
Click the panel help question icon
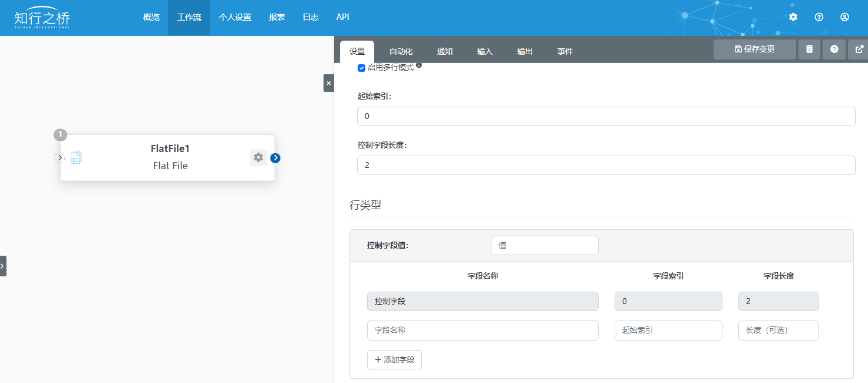tap(834, 49)
